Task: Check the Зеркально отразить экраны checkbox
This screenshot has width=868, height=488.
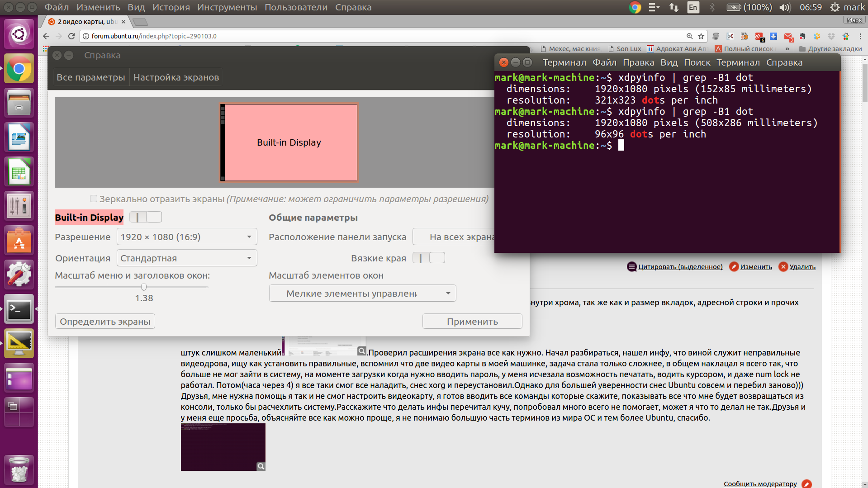Action: tap(94, 199)
